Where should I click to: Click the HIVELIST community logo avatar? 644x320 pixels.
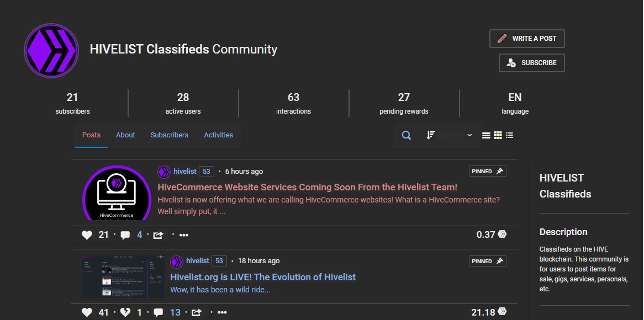pos(51,51)
